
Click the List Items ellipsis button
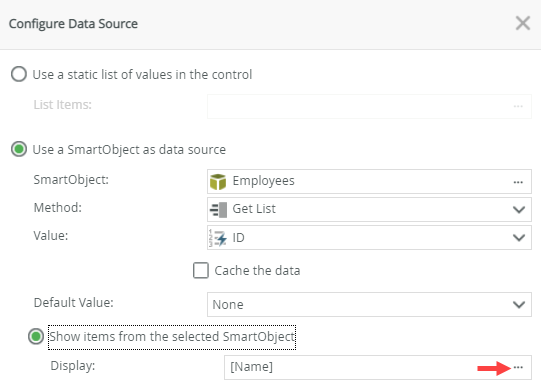[518, 106]
